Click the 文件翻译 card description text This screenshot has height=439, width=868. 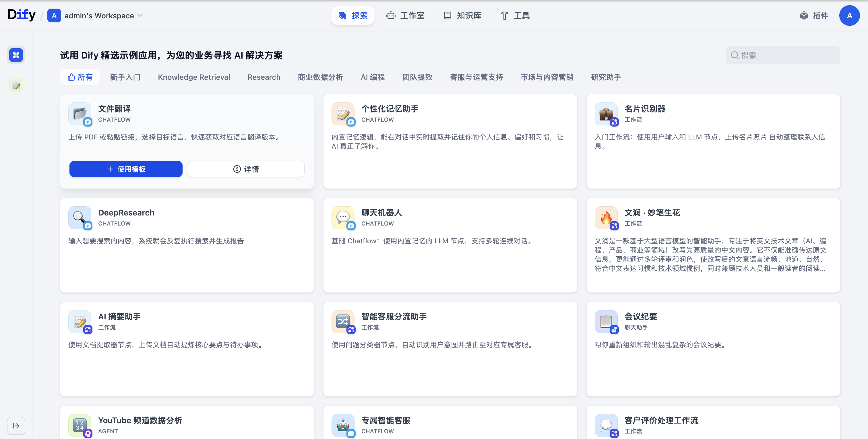[175, 137]
